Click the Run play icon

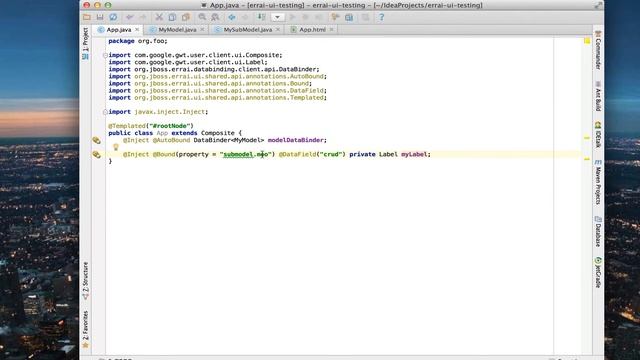(x=292, y=17)
